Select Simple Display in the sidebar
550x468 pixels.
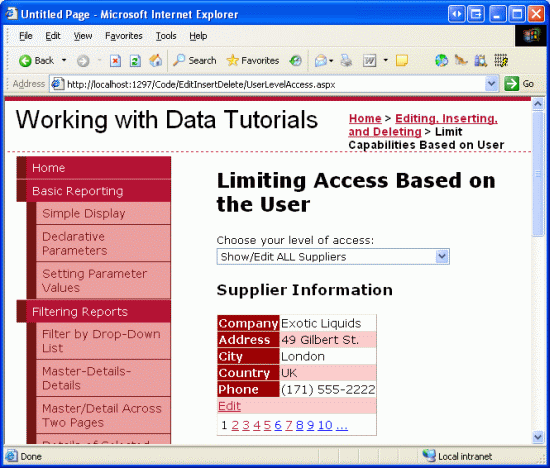83,214
